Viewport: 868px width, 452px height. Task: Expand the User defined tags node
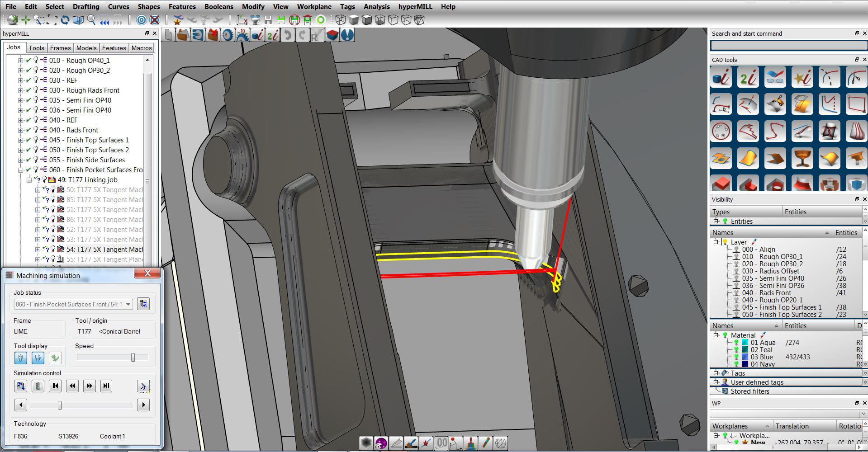click(x=716, y=382)
